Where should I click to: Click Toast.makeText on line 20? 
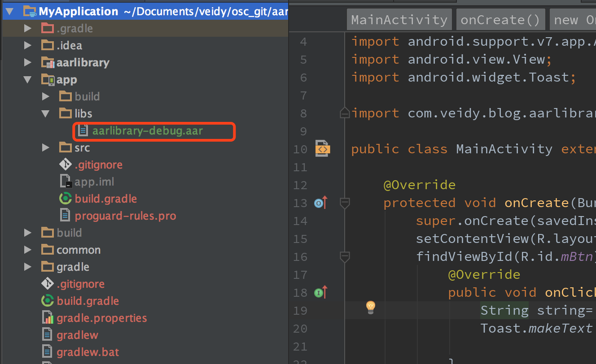pyautogui.click(x=536, y=329)
